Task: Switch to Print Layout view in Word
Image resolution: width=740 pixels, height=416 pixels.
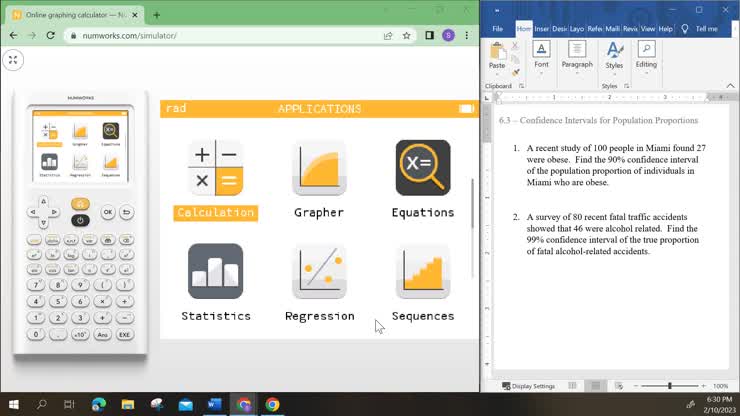Action: click(x=596, y=386)
